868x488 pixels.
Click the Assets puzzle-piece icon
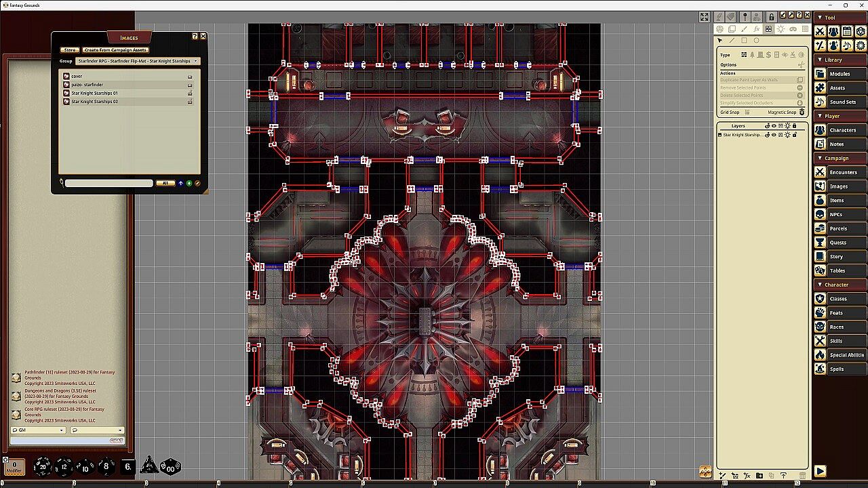point(820,88)
